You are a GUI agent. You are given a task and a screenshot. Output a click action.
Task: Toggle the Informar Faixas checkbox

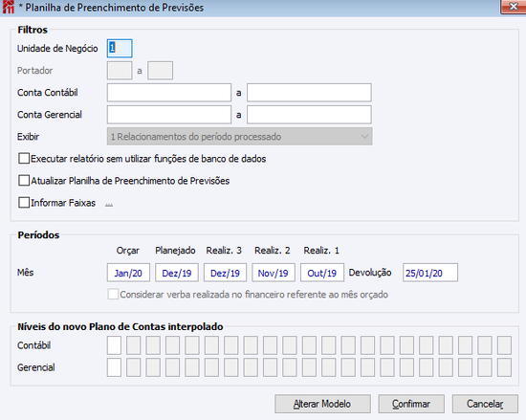click(x=24, y=203)
